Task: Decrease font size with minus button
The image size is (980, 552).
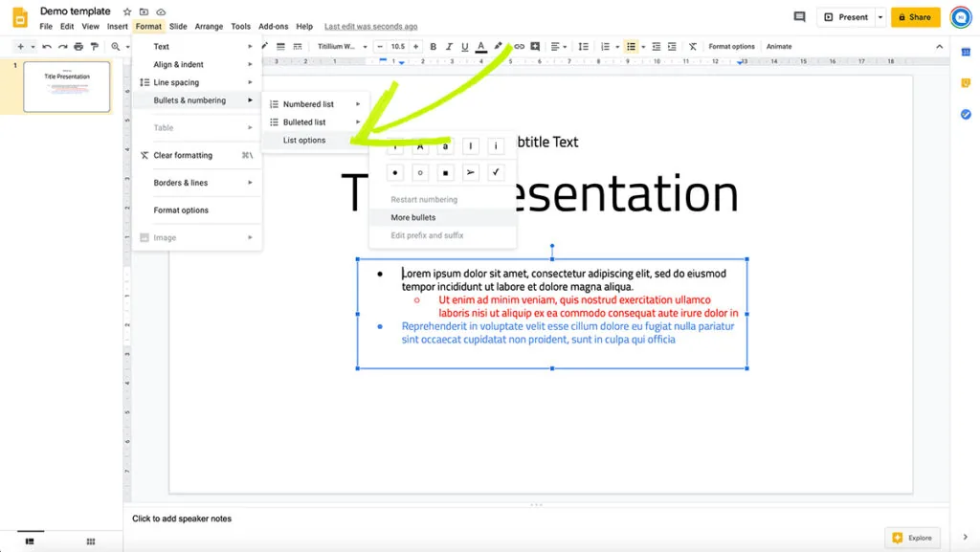Action: click(380, 46)
